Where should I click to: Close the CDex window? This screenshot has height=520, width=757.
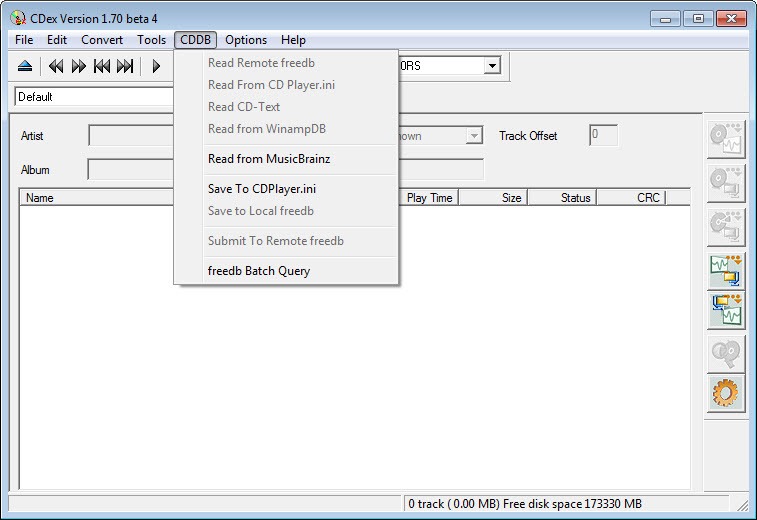[x=731, y=19]
